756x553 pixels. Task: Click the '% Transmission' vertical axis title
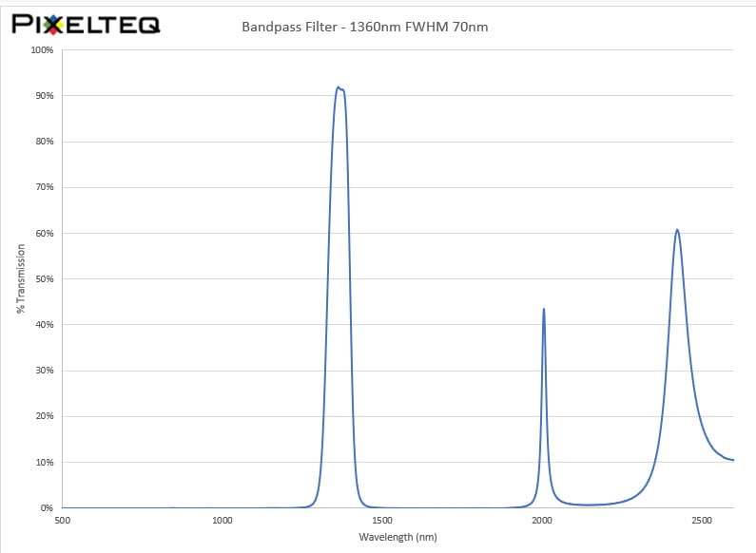click(x=20, y=278)
